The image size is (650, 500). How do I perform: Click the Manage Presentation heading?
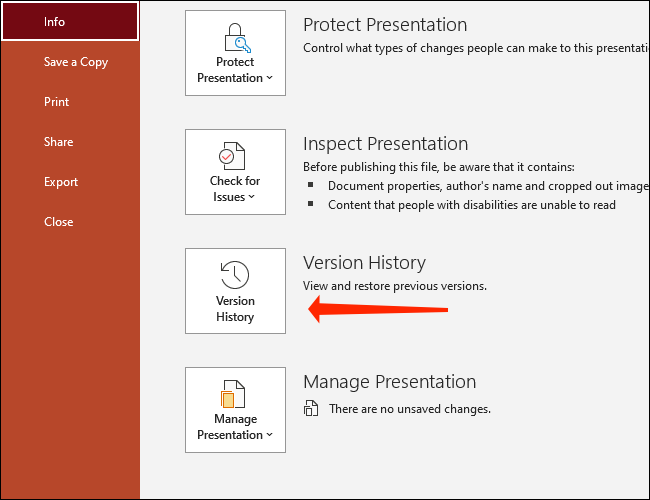389,381
